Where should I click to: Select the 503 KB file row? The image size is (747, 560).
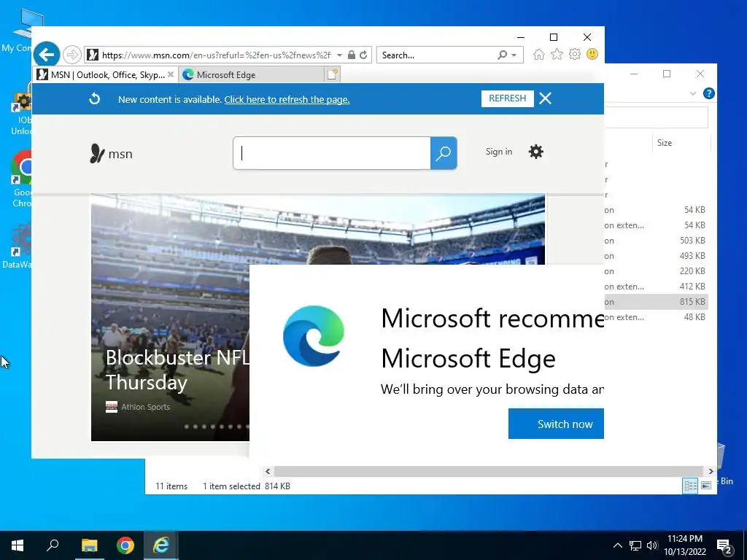click(x=656, y=241)
